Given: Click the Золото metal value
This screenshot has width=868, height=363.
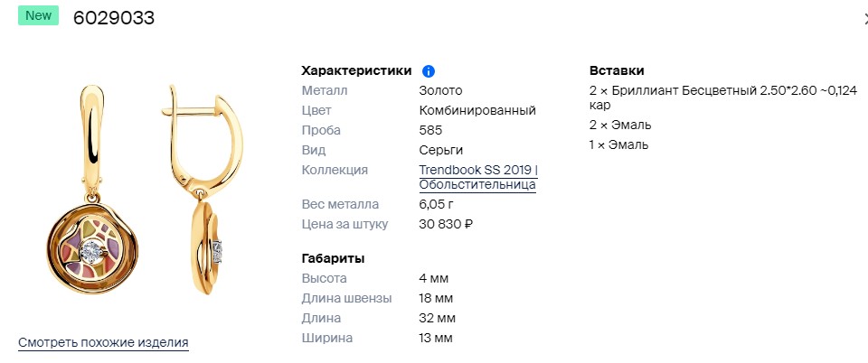Looking at the screenshot, I should pos(440,90).
